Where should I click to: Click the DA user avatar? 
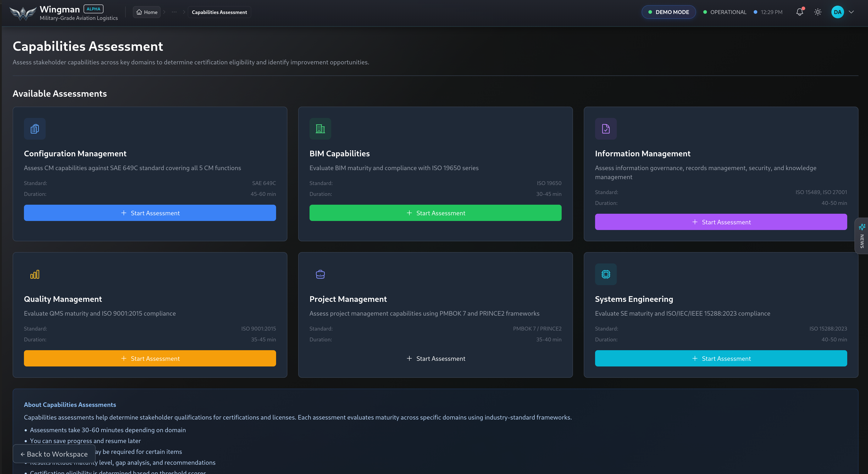(837, 12)
